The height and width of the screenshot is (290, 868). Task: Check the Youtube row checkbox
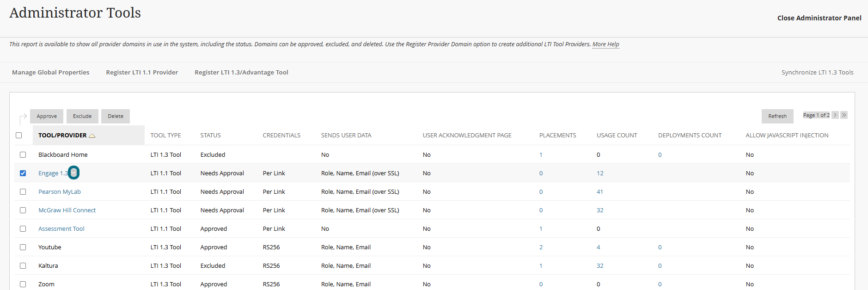pos(23,247)
